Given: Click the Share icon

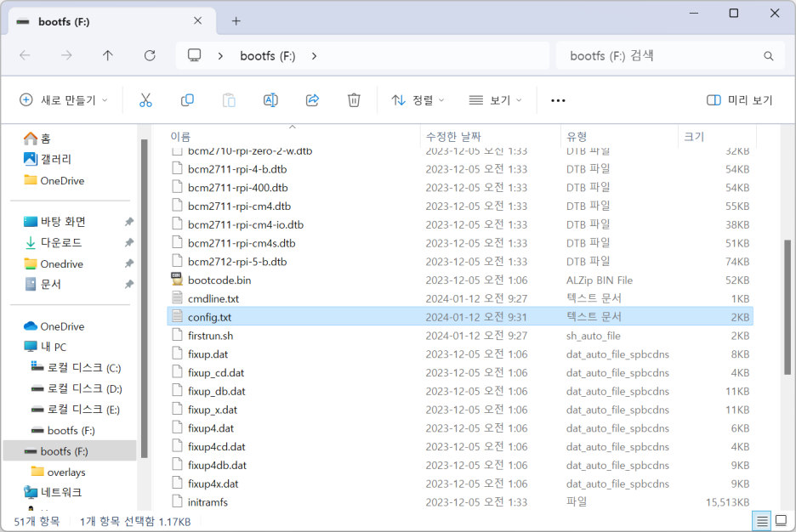Looking at the screenshot, I should [x=312, y=100].
